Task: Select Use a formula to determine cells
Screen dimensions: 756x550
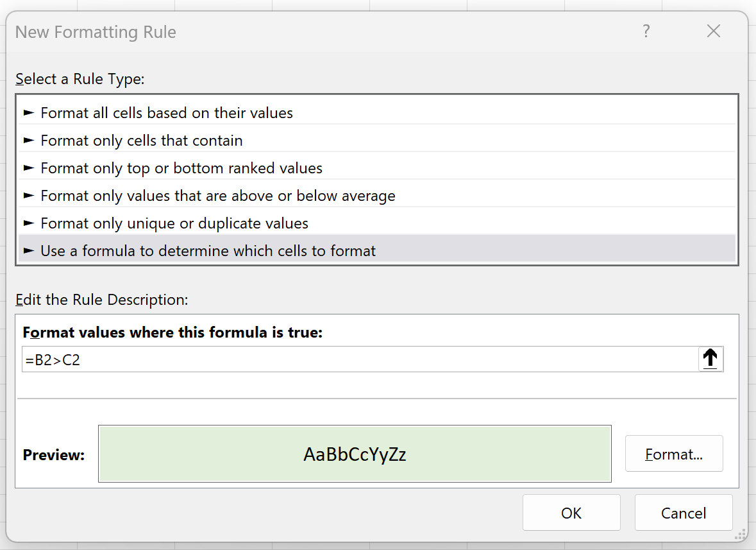Action: pyautogui.click(x=376, y=250)
